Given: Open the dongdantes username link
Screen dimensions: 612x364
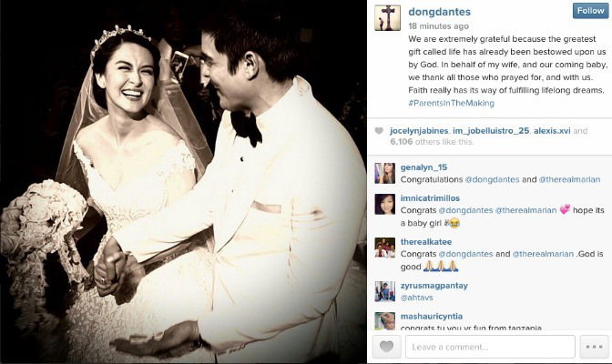Looking at the screenshot, I should pyautogui.click(x=440, y=12).
